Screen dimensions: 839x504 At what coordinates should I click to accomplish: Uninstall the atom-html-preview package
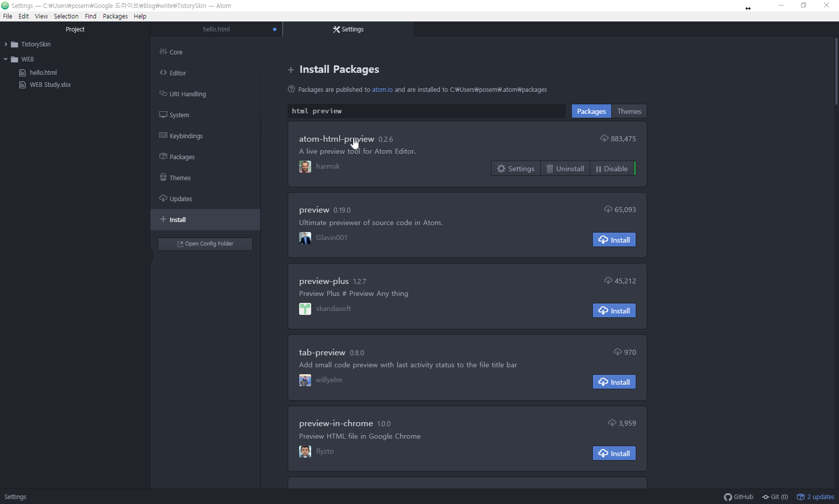coord(565,169)
